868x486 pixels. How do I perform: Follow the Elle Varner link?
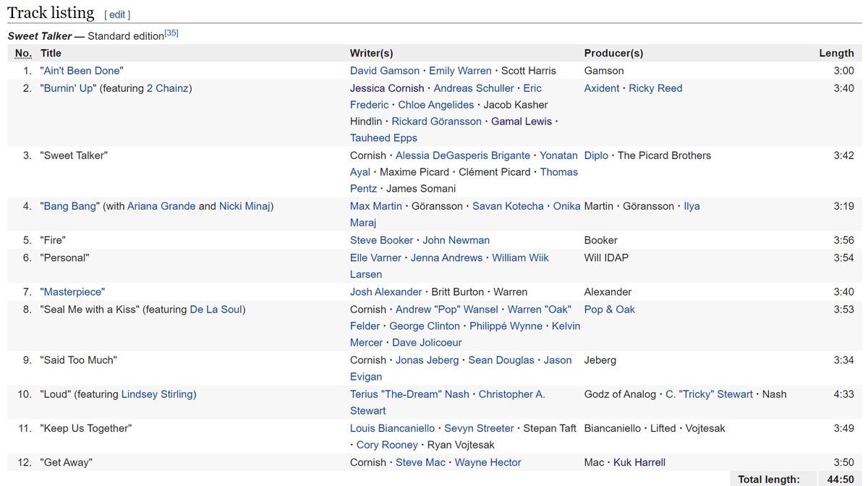pos(375,257)
